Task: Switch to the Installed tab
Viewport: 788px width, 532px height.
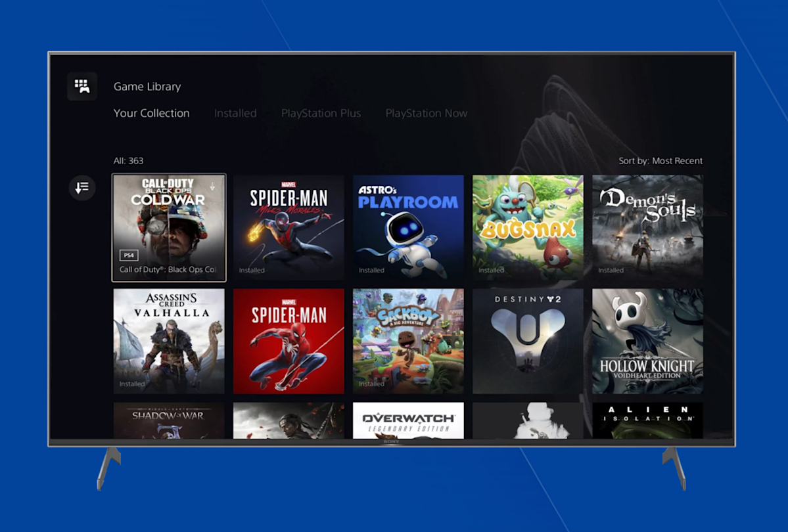Action: coord(235,113)
